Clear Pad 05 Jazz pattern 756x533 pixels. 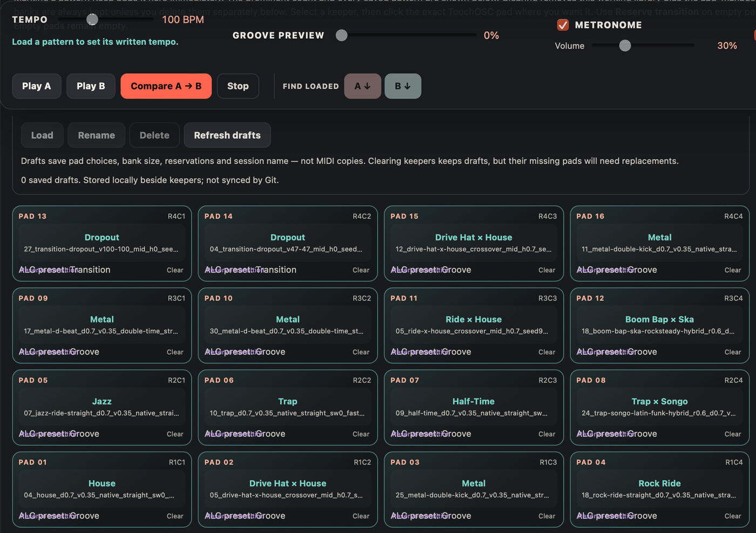[x=175, y=434]
